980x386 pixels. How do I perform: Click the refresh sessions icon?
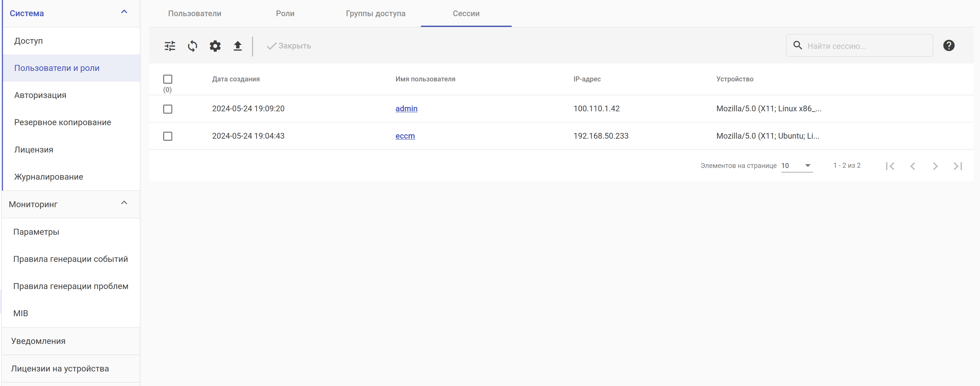(192, 46)
